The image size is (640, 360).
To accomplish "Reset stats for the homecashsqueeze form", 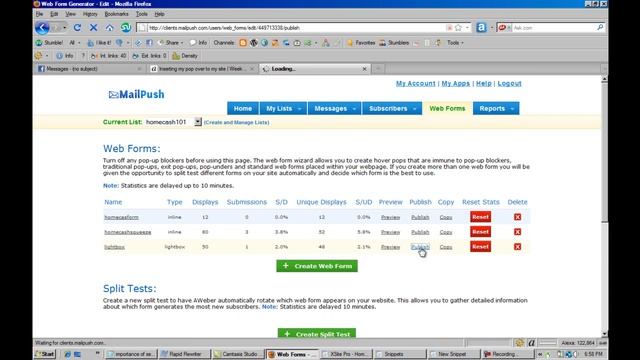I will 480,232.
